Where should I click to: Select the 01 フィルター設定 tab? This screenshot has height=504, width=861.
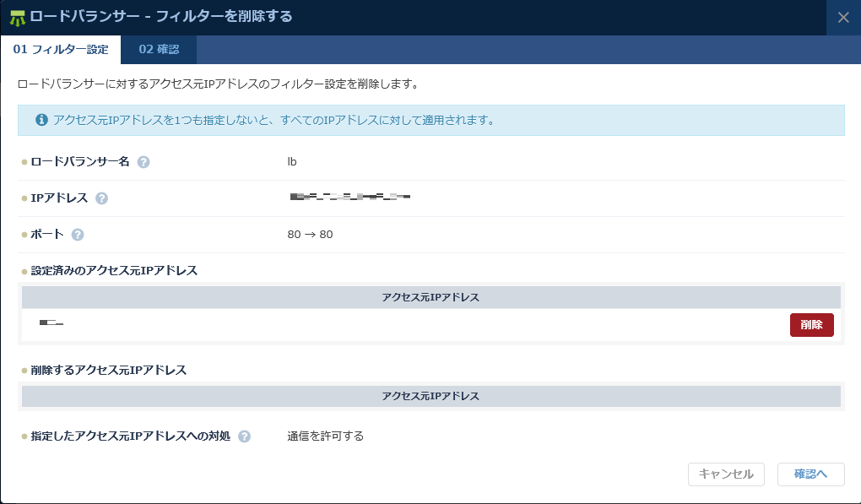pos(59,49)
